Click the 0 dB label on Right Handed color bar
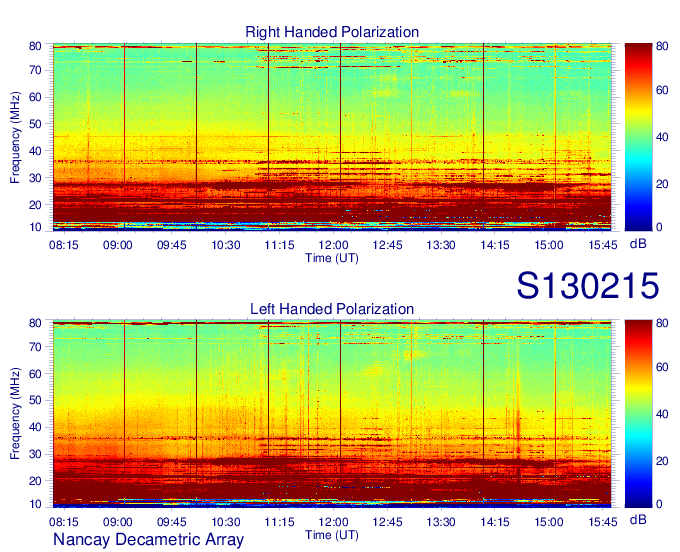 click(659, 227)
